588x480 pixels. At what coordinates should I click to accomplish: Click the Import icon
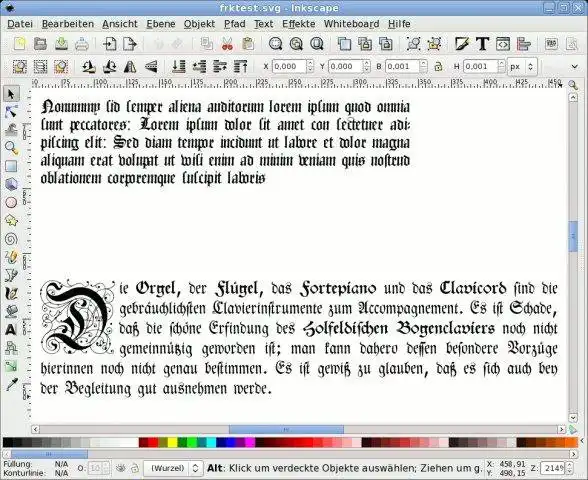(110, 44)
